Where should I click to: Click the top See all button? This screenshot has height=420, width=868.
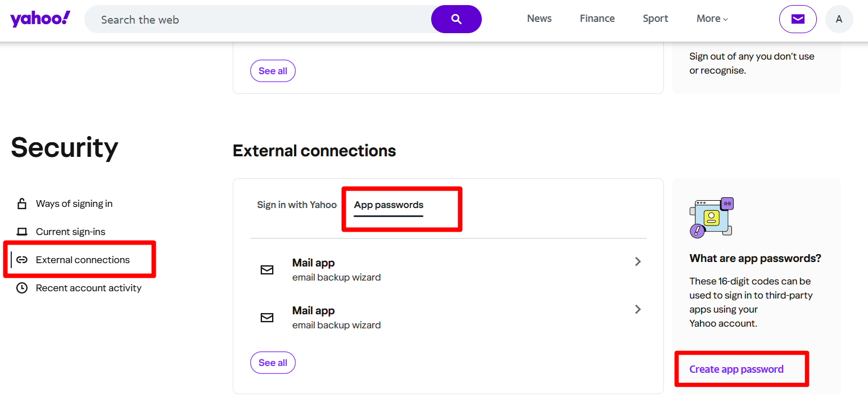point(273,71)
